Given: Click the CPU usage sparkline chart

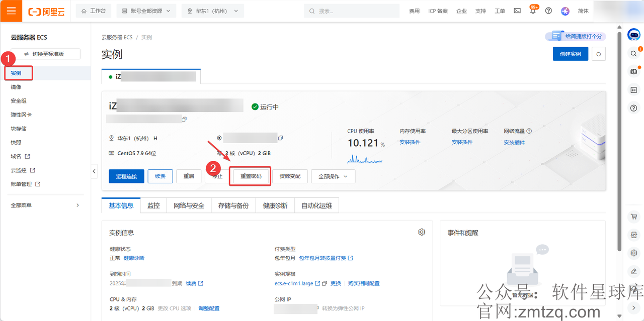Looking at the screenshot, I should click(x=365, y=159).
